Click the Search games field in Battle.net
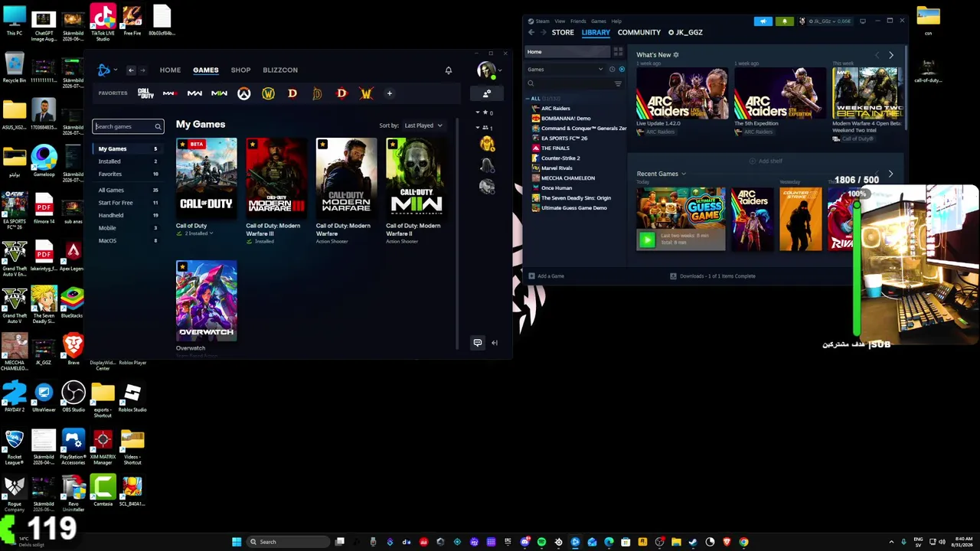The image size is (980, 551). click(128, 126)
